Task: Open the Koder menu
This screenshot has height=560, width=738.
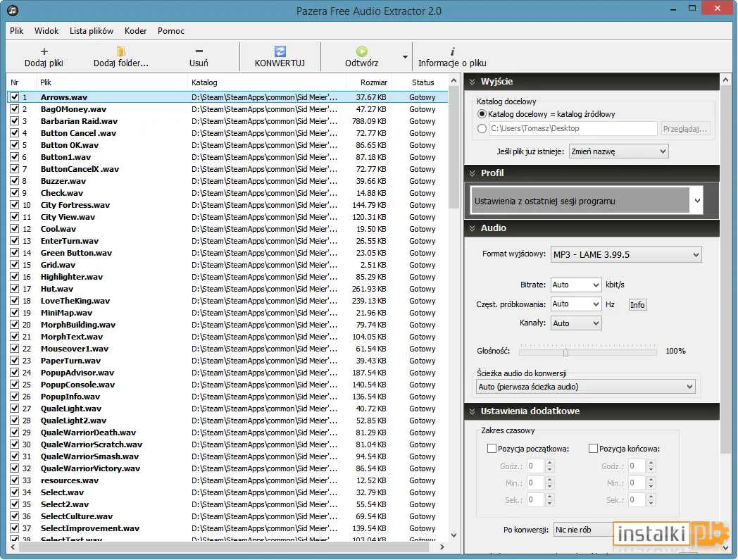Action: tap(135, 30)
